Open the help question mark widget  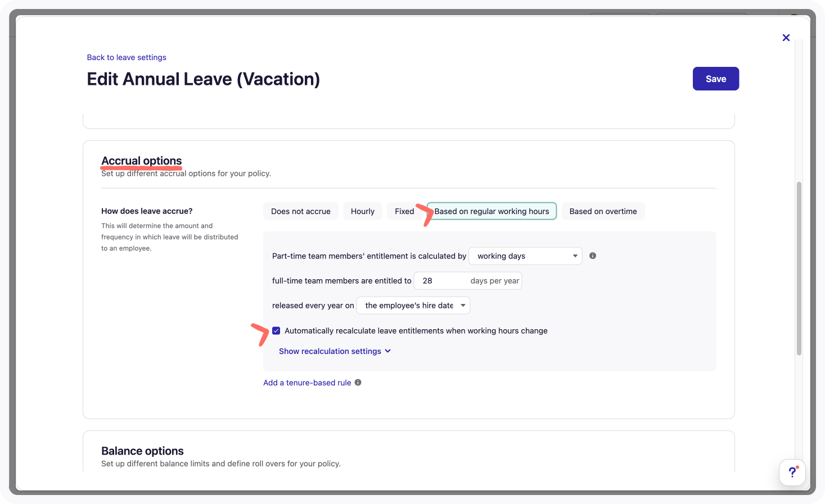(792, 472)
